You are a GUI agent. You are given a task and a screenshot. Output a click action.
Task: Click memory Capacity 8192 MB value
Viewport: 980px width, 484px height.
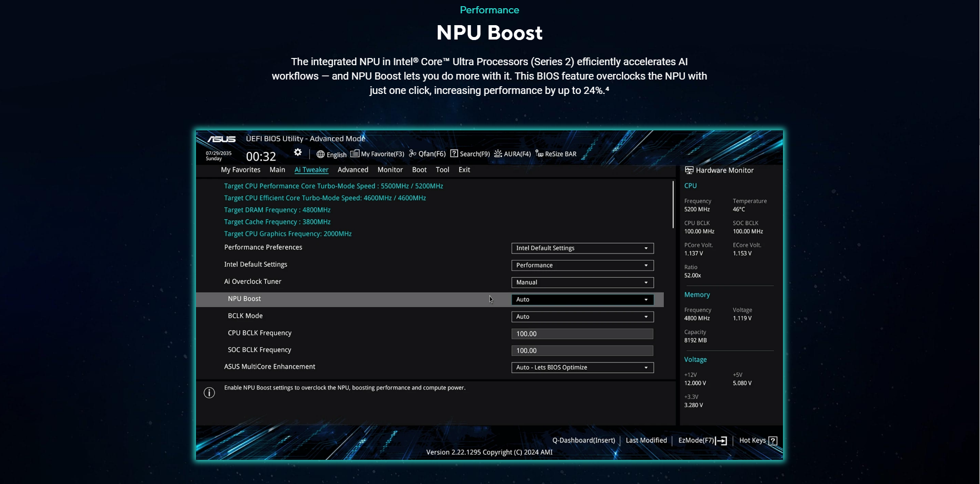tap(695, 341)
